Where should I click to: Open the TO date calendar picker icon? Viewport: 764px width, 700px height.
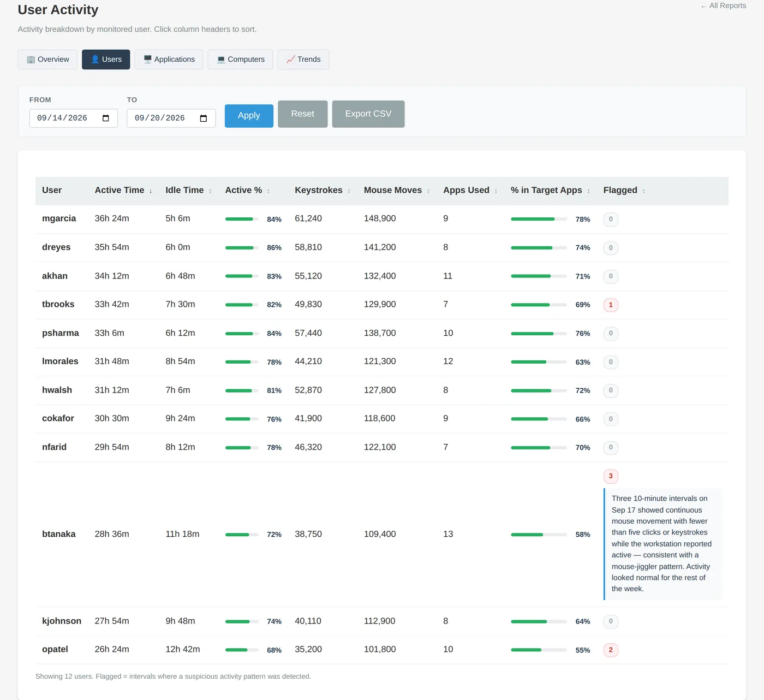coord(204,118)
